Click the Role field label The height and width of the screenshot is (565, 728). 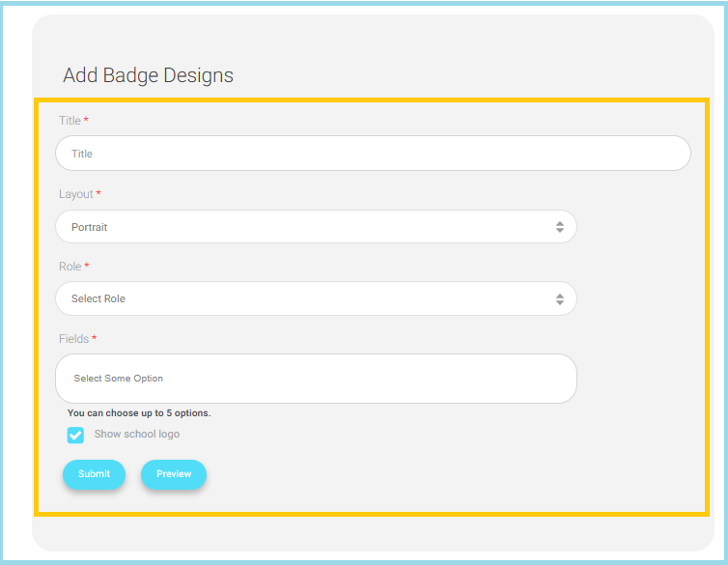point(70,267)
